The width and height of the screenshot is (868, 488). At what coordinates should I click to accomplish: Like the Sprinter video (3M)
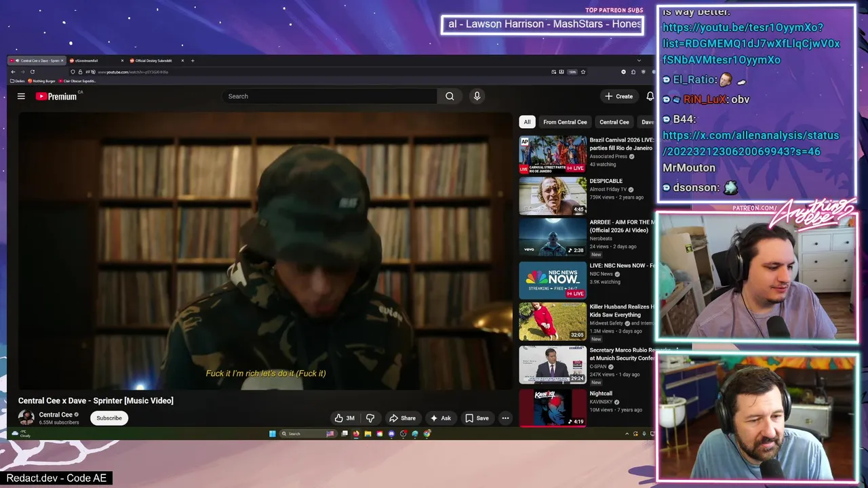(345, 418)
